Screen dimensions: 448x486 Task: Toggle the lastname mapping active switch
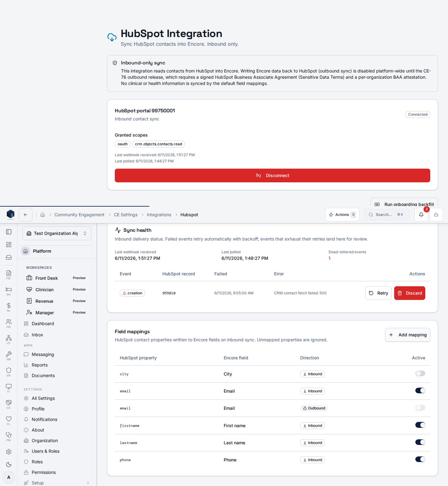(x=420, y=442)
